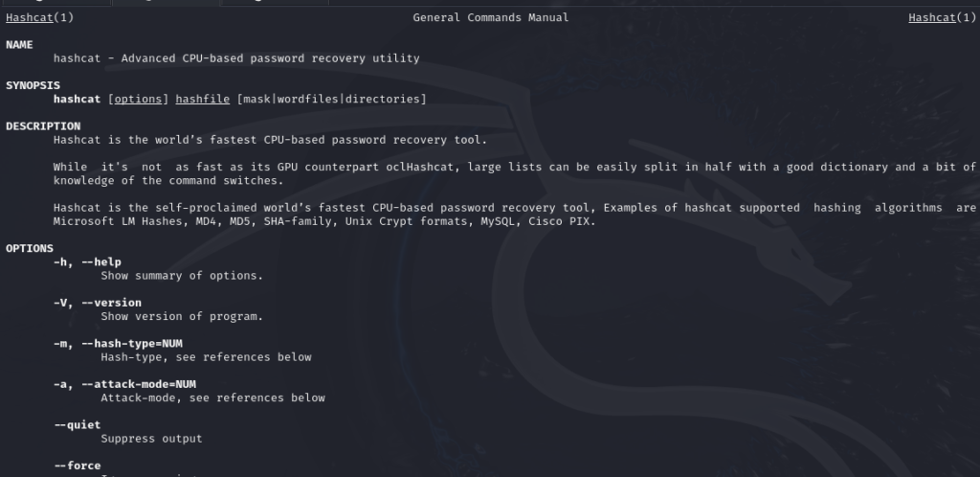Click the --force option entry
980x477 pixels.
pyautogui.click(x=78, y=466)
